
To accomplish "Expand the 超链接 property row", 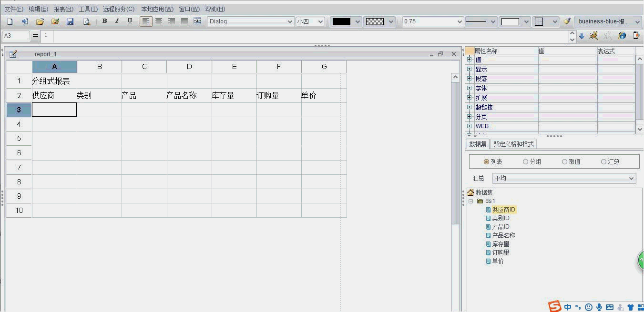I will click(470, 107).
